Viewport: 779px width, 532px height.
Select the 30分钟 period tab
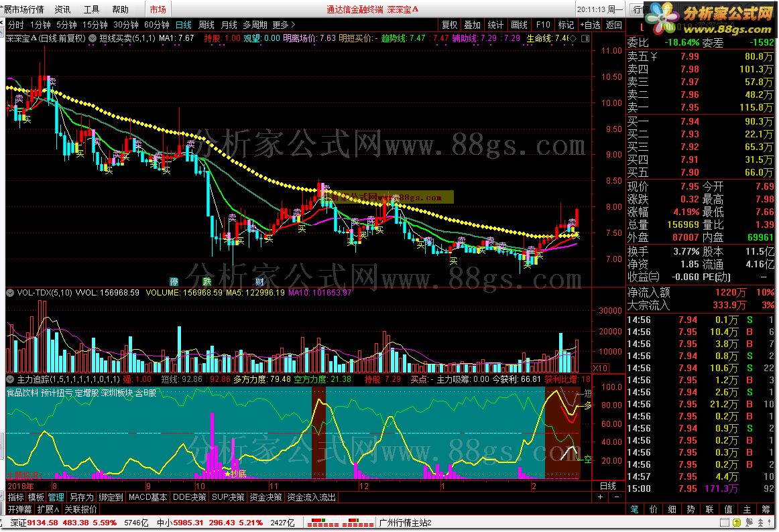coord(125,25)
